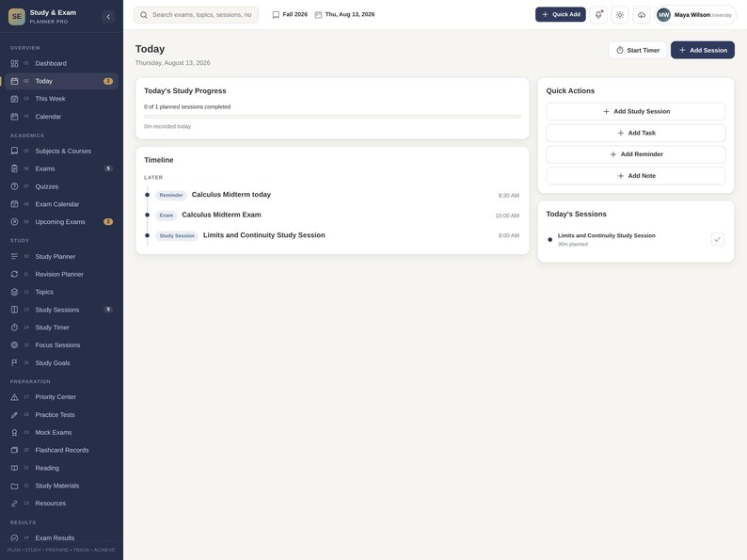Click the Reminder tag in timeline
Viewport: 747px width, 560px height.
coord(171,195)
